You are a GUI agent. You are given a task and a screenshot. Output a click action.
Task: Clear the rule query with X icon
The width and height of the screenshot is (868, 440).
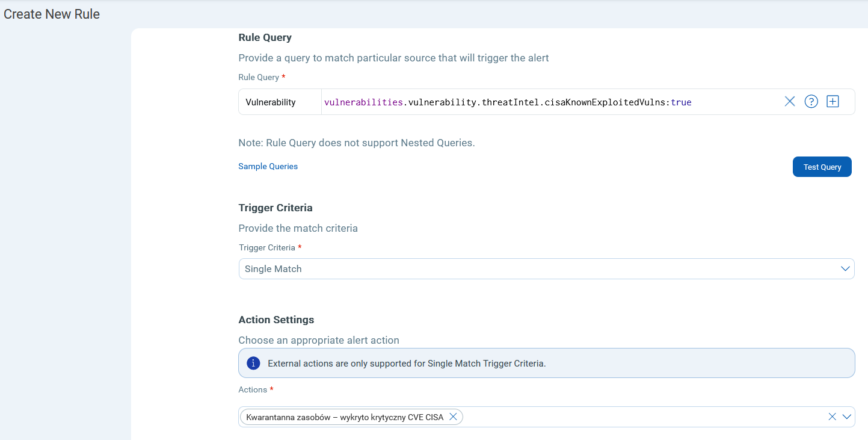coord(790,102)
